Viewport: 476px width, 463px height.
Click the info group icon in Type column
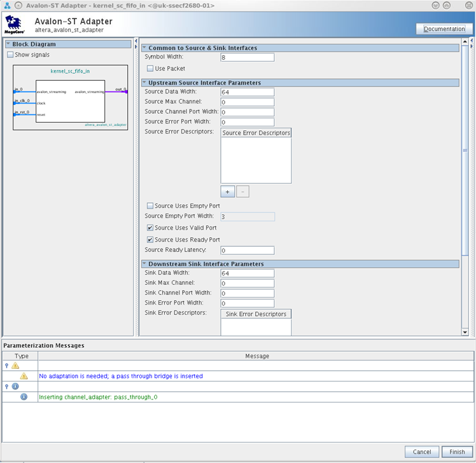click(15, 386)
